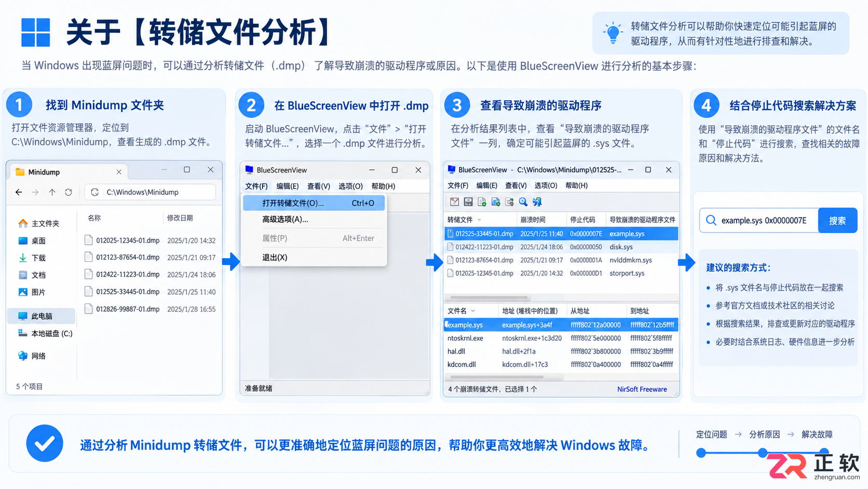Open 编辑(E) menu in the step 2 BlueScreenView window
Screen dimensions: 868x489
288,186
